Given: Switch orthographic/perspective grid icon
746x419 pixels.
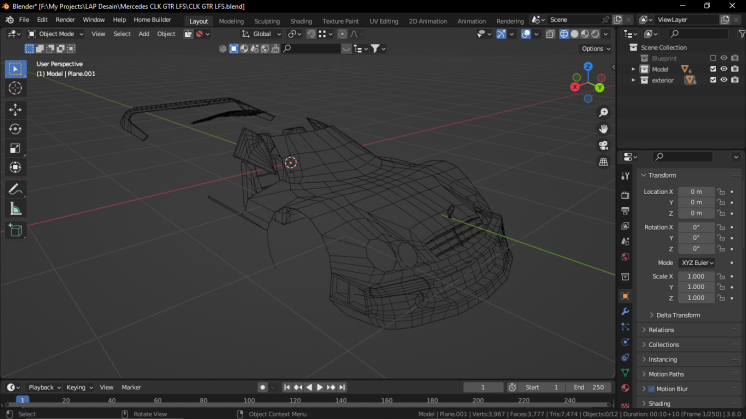Looking at the screenshot, I should tap(603, 162).
